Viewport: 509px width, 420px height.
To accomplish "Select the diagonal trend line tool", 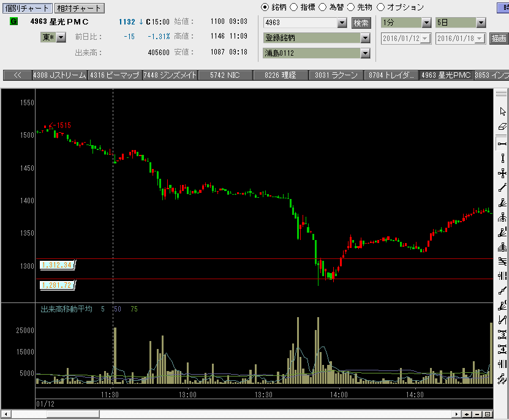I will pyautogui.click(x=502, y=188).
